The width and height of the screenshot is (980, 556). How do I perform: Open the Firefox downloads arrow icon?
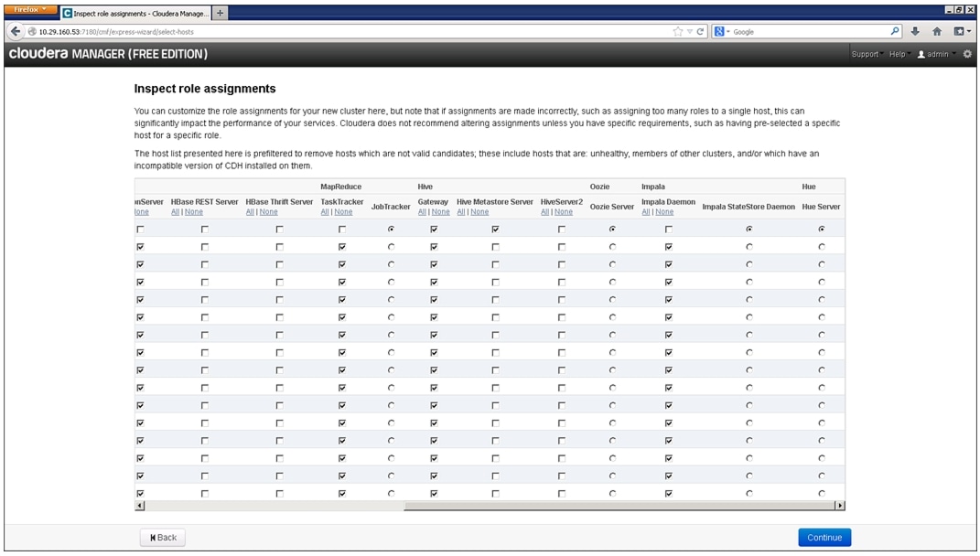point(915,31)
